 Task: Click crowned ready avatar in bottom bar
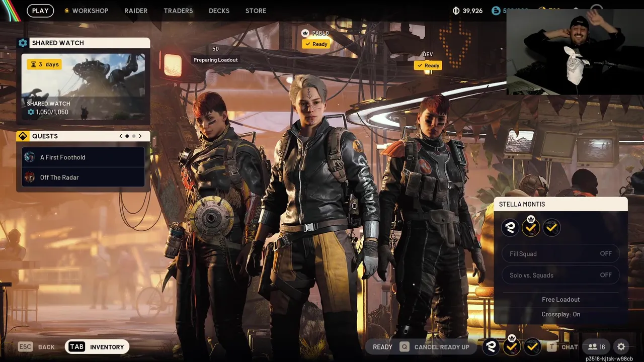(x=512, y=346)
